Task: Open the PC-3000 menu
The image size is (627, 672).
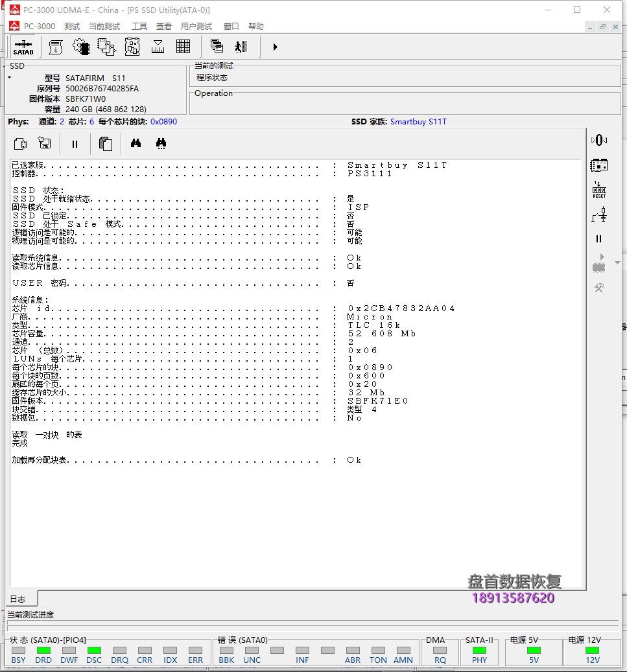Action: [39, 26]
